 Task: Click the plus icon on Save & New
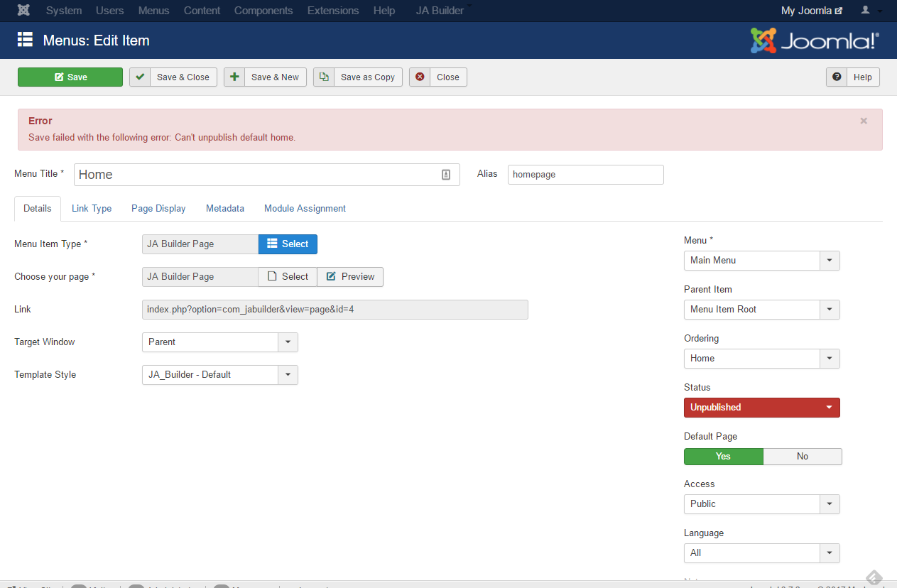[x=234, y=77]
